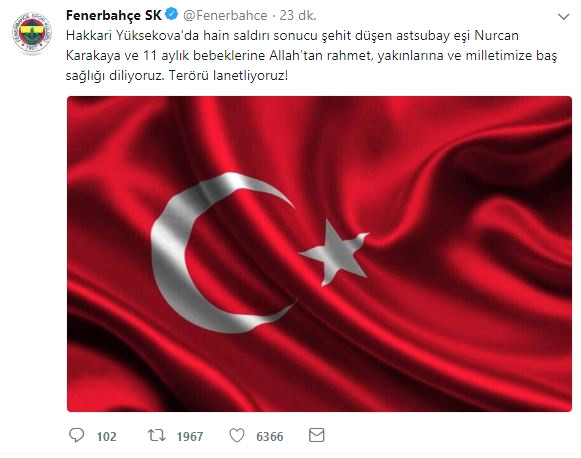Send tweet via direct message envelope icon

pos(316,435)
